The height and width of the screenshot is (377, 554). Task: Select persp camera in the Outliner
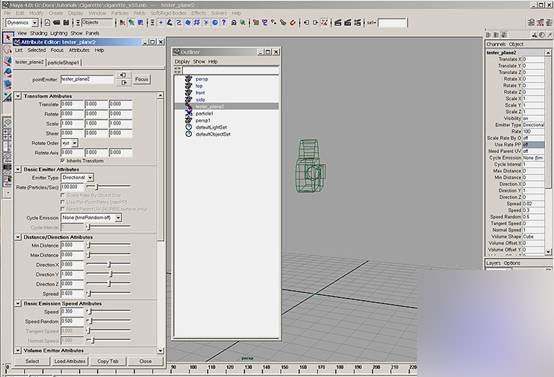click(x=202, y=79)
